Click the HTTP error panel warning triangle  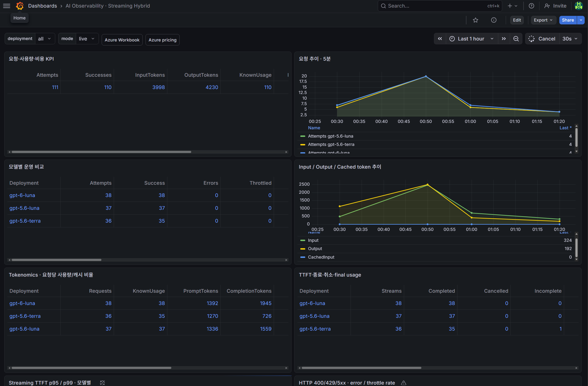tap(403, 382)
